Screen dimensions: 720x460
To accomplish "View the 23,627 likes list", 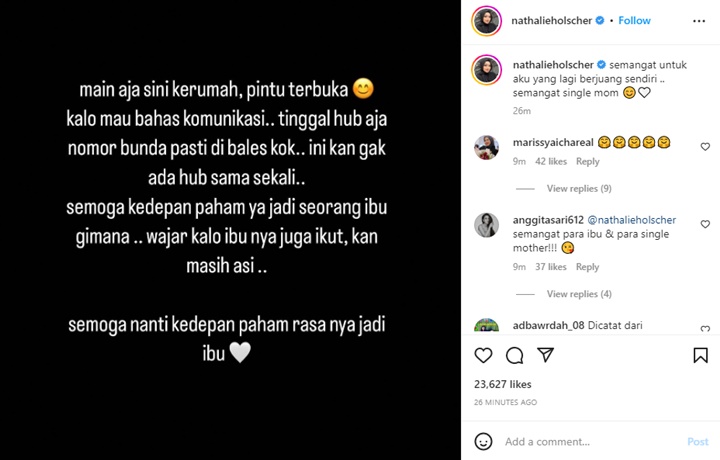I will click(x=503, y=384).
